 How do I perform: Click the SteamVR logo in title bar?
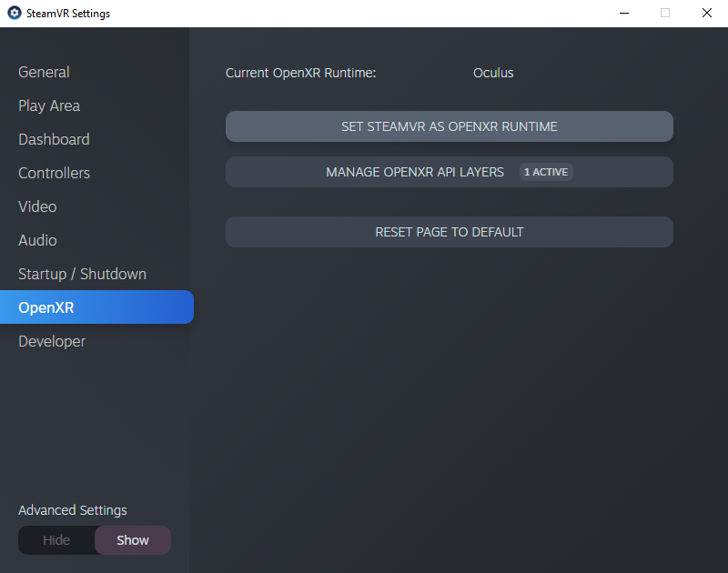pos(15,14)
